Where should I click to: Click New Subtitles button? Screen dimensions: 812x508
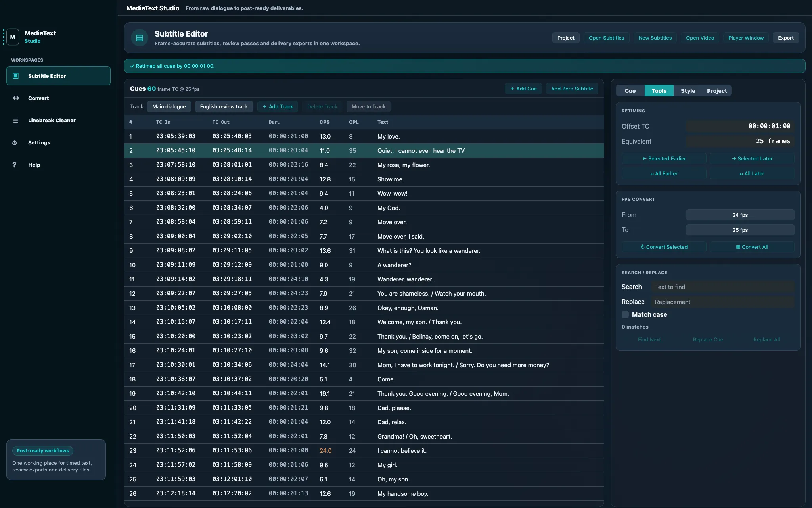pos(655,38)
